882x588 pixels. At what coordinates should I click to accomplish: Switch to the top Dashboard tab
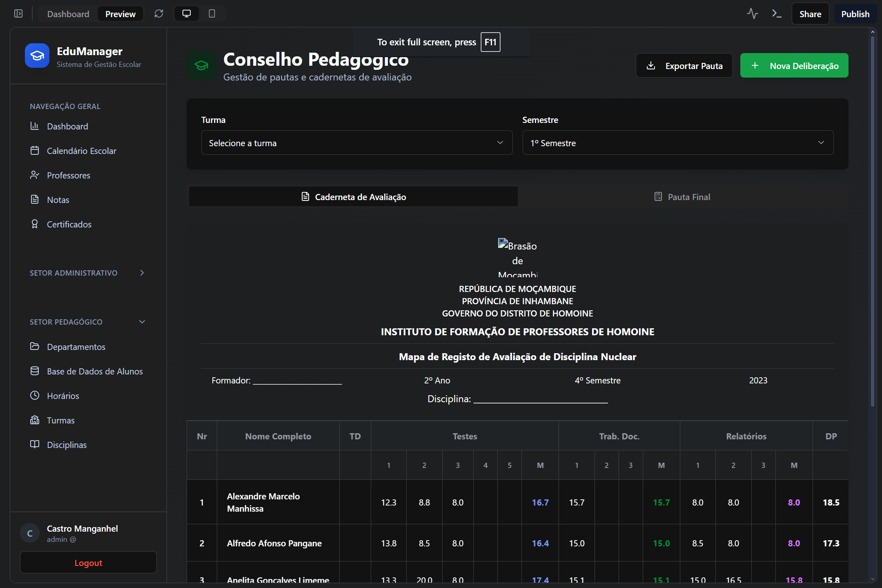coord(68,14)
